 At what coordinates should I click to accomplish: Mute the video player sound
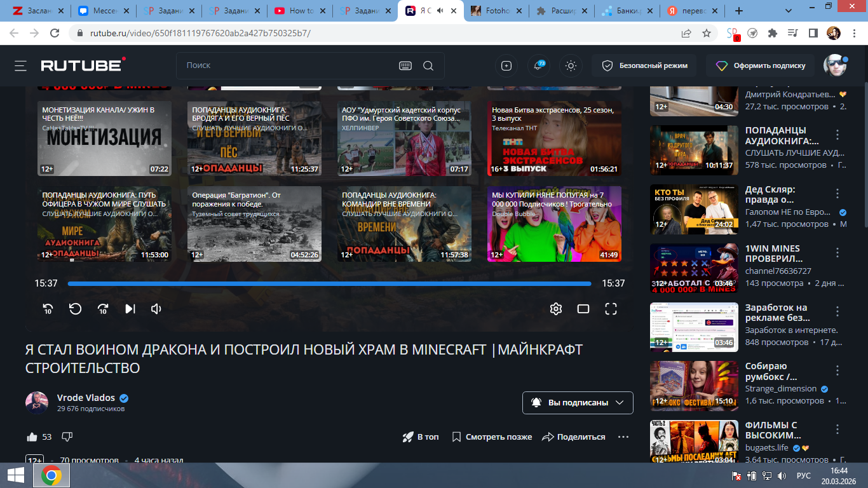[156, 309]
